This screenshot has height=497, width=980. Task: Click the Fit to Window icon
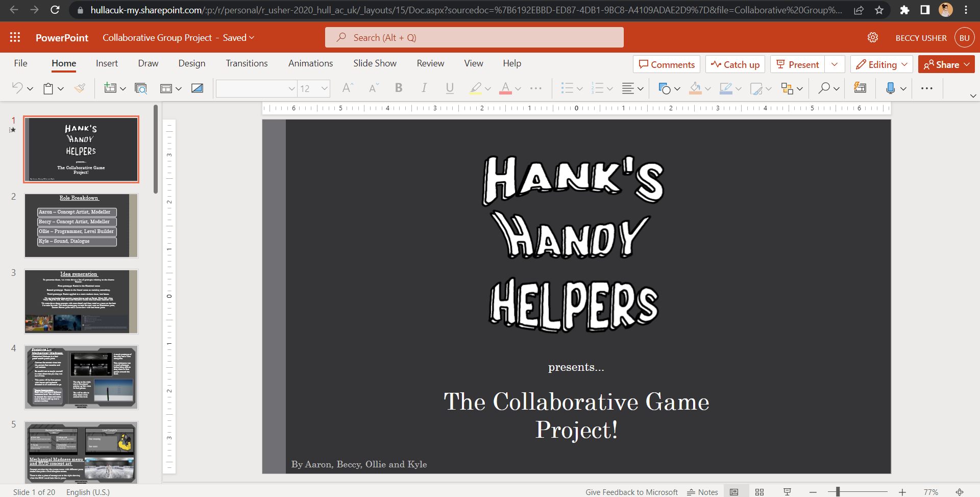coord(960,492)
